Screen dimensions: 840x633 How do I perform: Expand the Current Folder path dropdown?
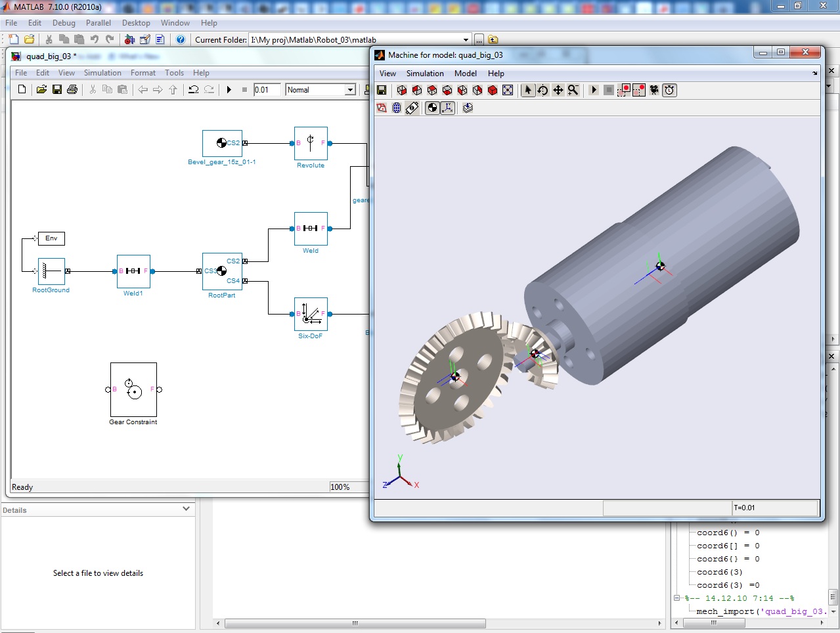(466, 39)
